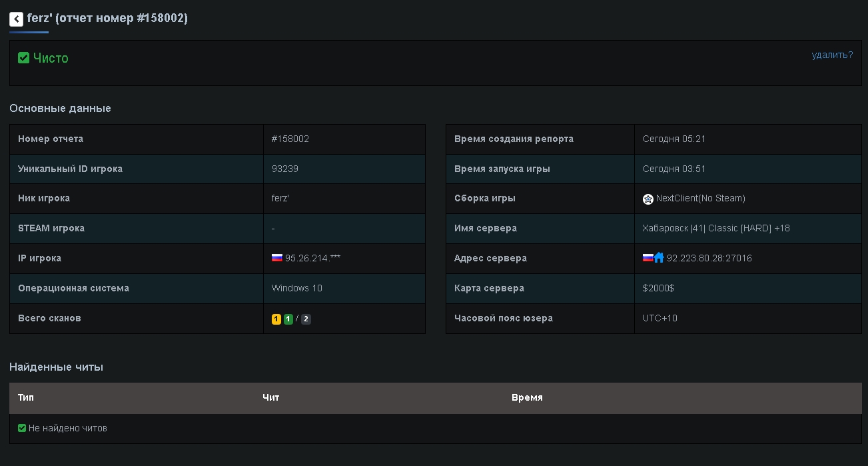
Task: Click the back arrow next to ferz' title
Action: pos(16,19)
